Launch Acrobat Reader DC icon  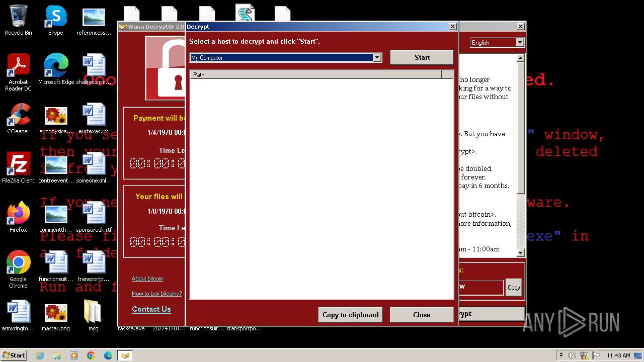coord(18,72)
